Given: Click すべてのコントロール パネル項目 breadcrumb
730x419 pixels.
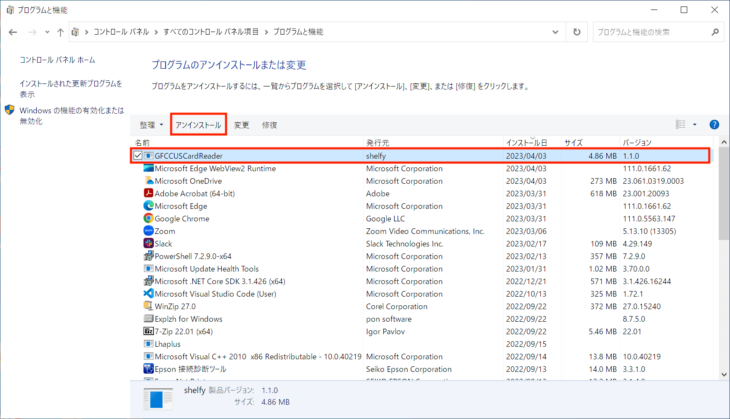Looking at the screenshot, I should [211, 32].
